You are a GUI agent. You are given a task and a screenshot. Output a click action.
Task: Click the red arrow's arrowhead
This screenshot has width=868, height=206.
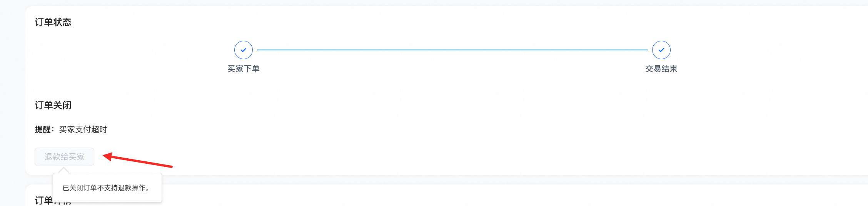click(107, 156)
